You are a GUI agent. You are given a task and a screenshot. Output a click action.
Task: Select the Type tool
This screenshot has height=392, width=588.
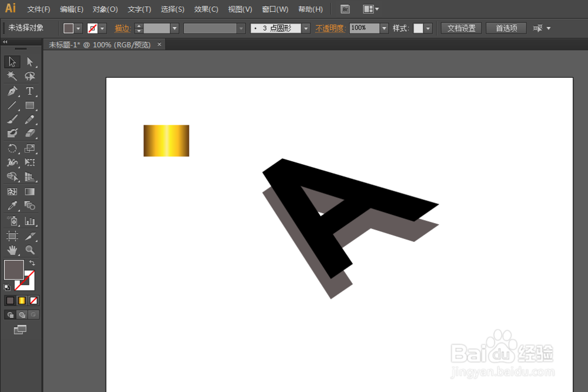pos(29,91)
